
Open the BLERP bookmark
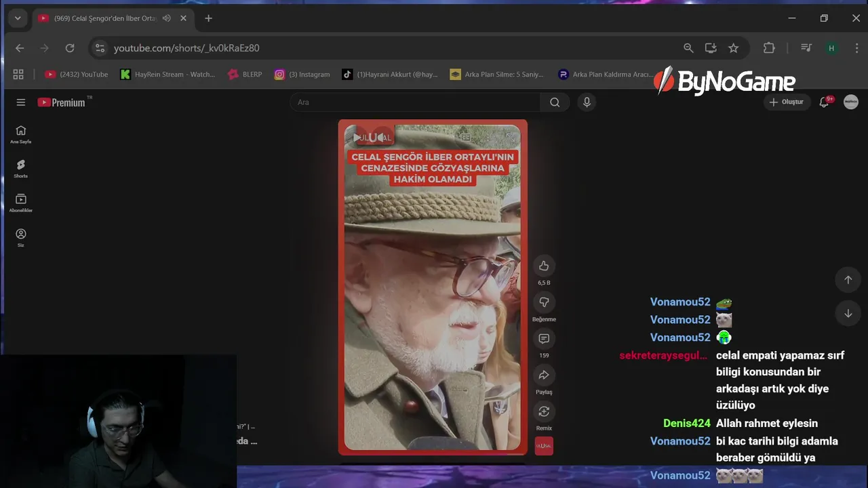(245, 75)
